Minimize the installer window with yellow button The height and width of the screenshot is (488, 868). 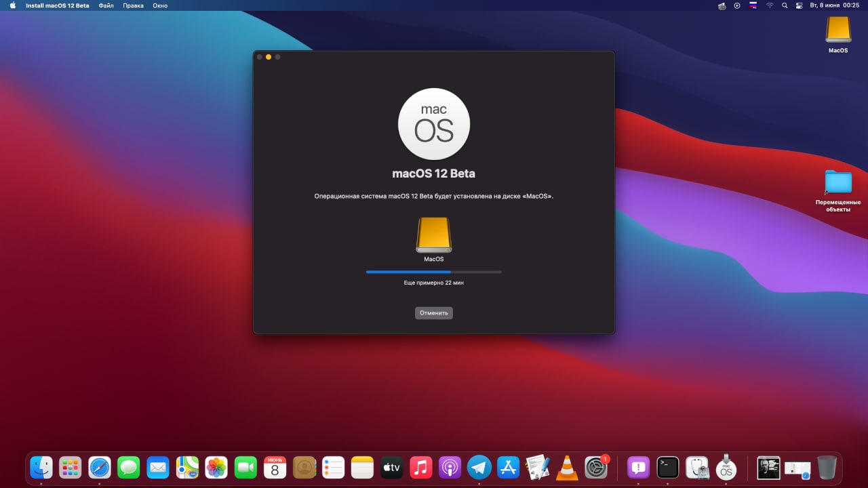pyautogui.click(x=269, y=57)
